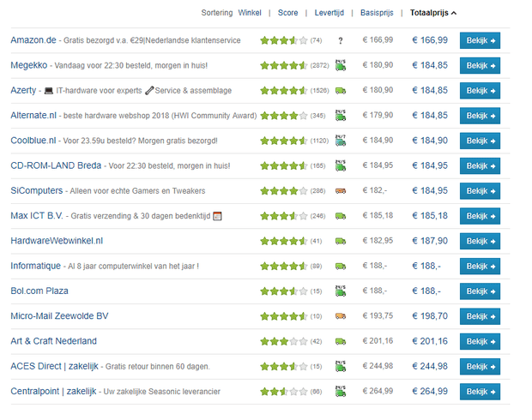Click the delivery icon in the Alternate.nl row
Image resolution: width=532 pixels, height=420 pixels.
coord(341,115)
